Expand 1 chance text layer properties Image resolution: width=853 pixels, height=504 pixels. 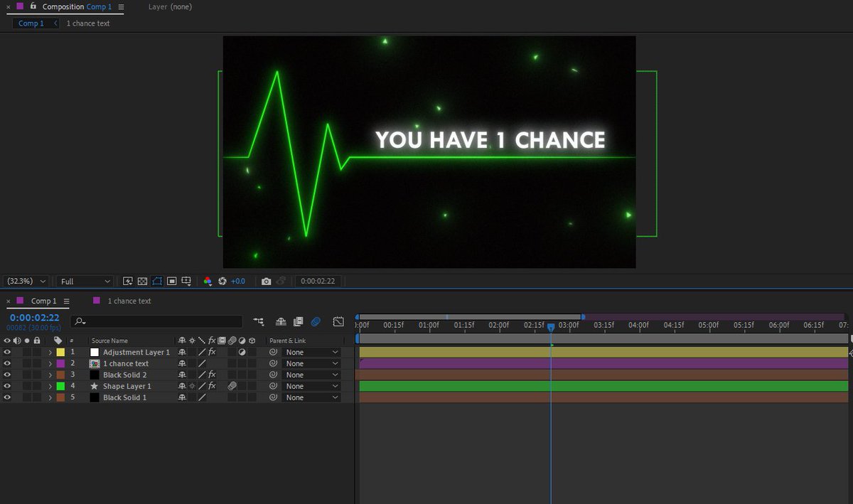point(50,364)
